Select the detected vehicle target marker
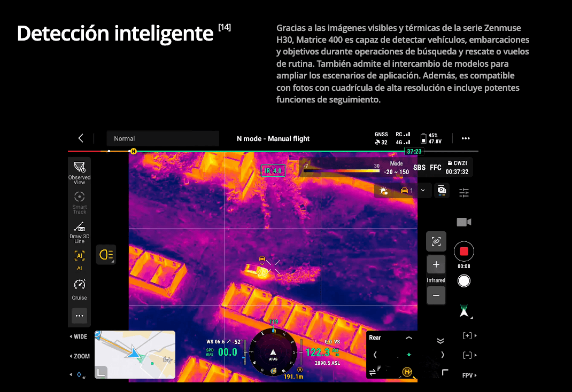 click(x=262, y=260)
